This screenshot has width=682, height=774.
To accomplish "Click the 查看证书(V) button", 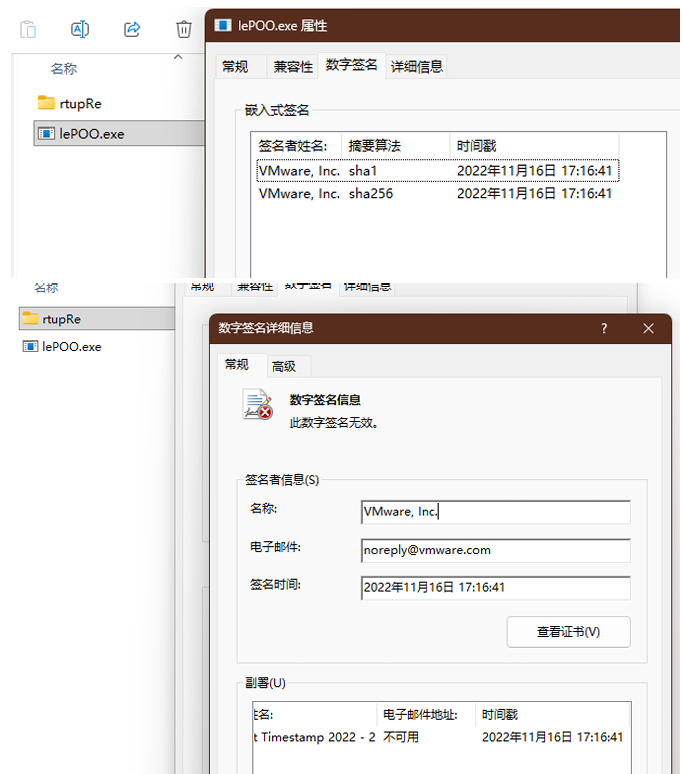I will (568, 632).
